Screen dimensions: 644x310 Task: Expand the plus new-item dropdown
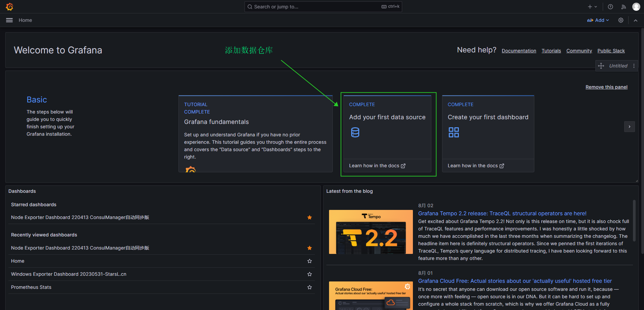point(592,7)
